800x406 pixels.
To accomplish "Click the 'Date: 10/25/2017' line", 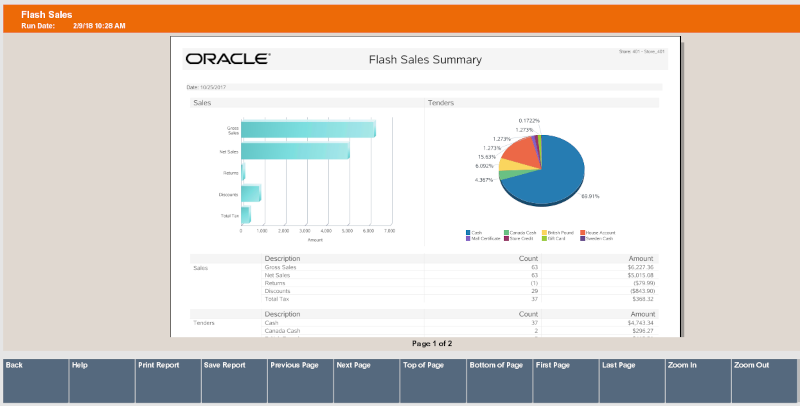I will tap(206, 87).
